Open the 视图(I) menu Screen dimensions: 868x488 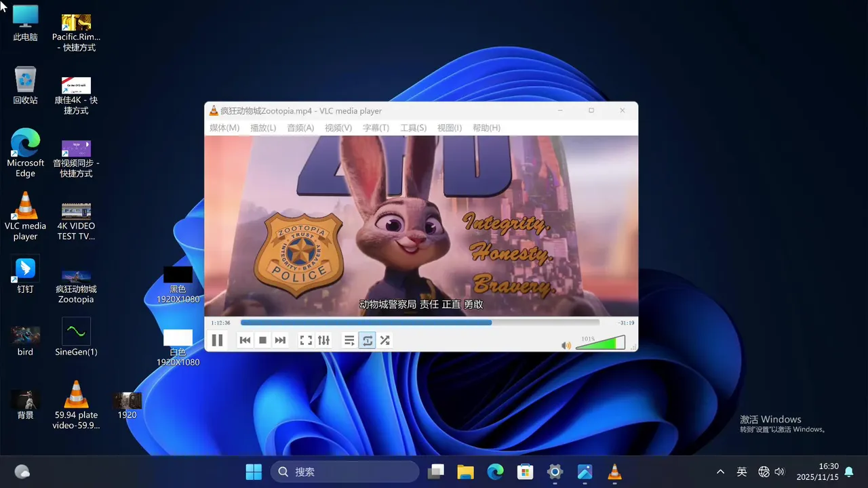(450, 127)
